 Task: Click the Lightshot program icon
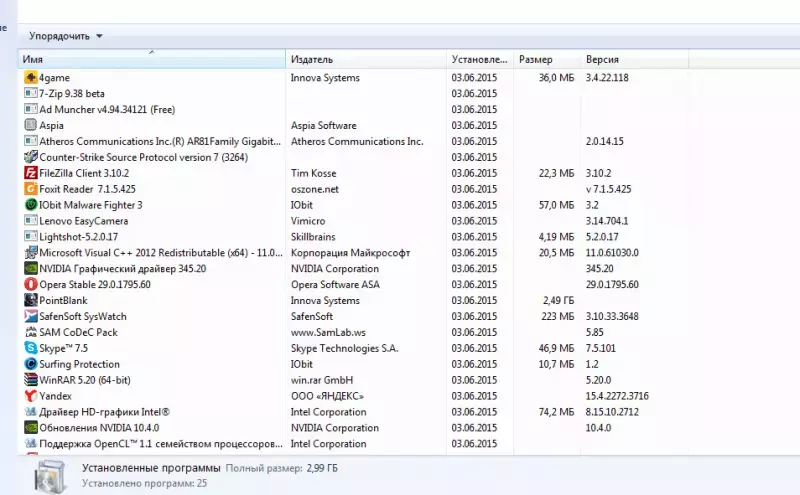click(31, 236)
